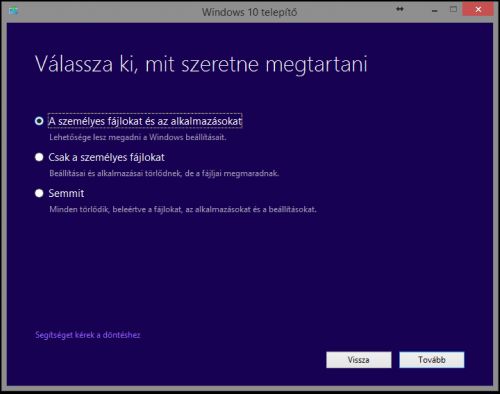500x394 pixels.
Task: Pick the 'Semmit' radio option
Action: 39,193
